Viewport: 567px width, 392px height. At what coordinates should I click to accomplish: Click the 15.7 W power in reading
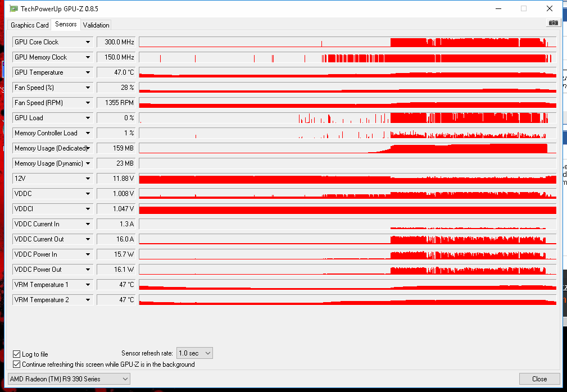(x=116, y=254)
